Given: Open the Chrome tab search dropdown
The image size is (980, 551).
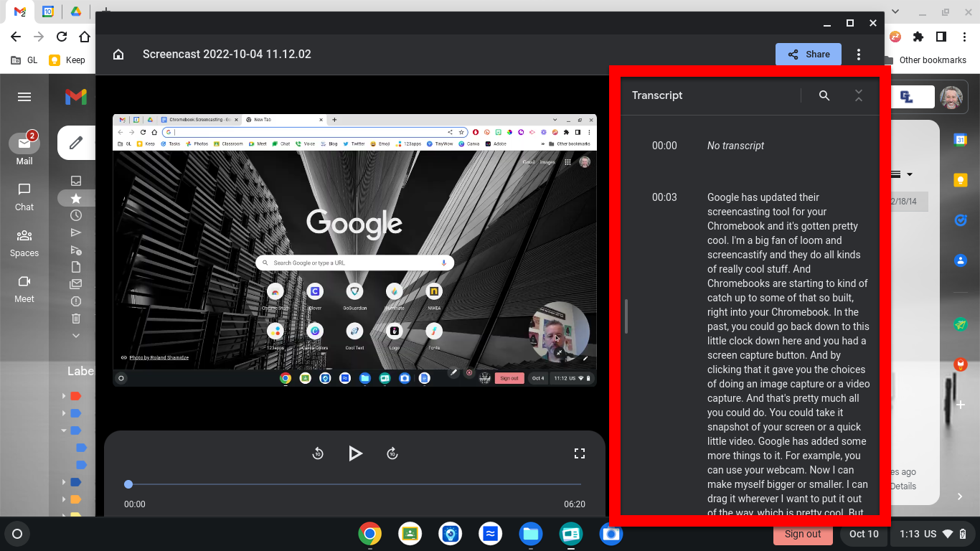Looking at the screenshot, I should pos(897,12).
